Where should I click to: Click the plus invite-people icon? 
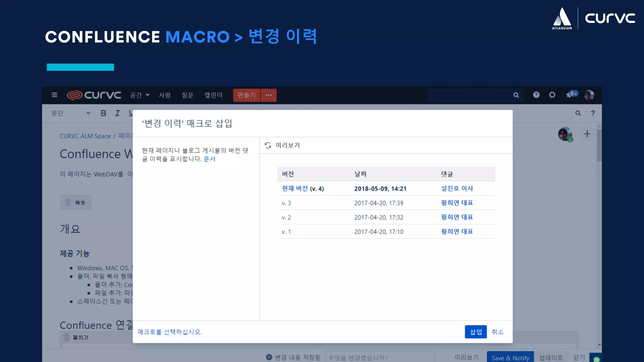pos(587,134)
